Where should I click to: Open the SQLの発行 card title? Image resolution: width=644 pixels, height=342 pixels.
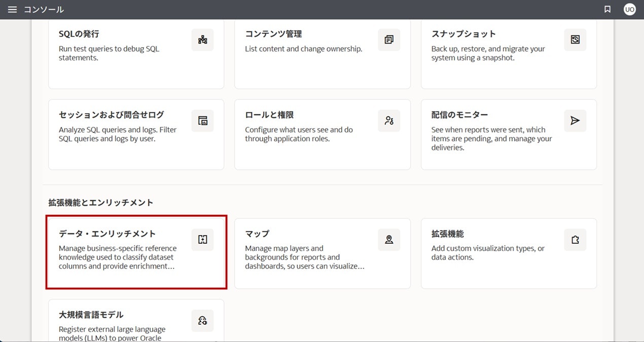(x=79, y=34)
